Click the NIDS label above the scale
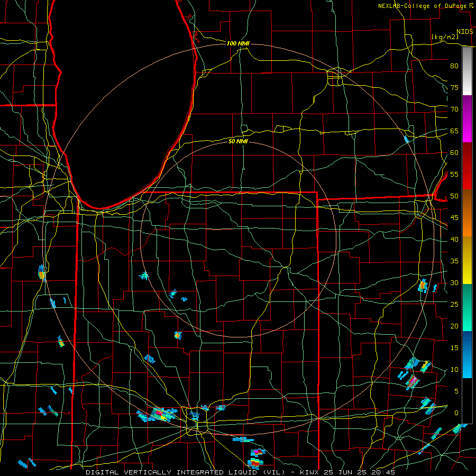 tap(465, 32)
